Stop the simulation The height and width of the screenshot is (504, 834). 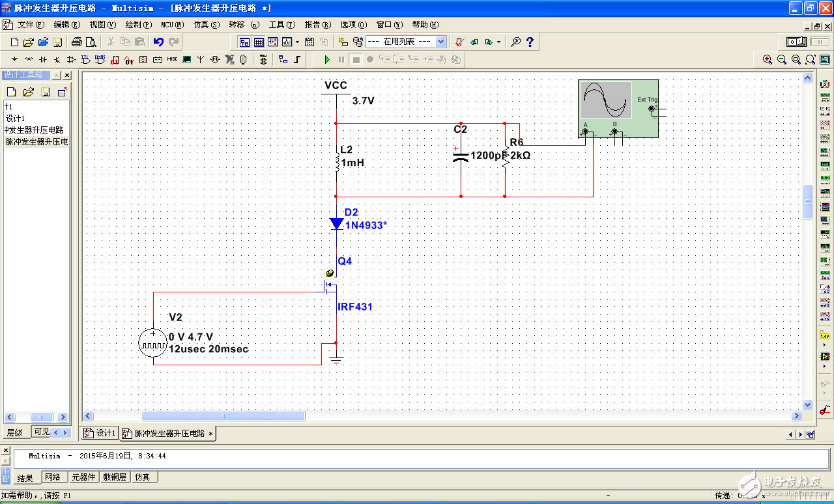(356, 59)
